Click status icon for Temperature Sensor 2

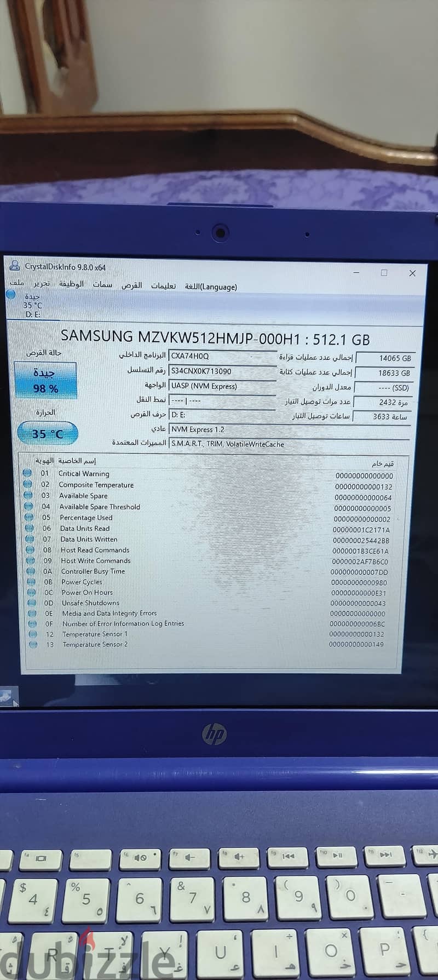(34, 644)
